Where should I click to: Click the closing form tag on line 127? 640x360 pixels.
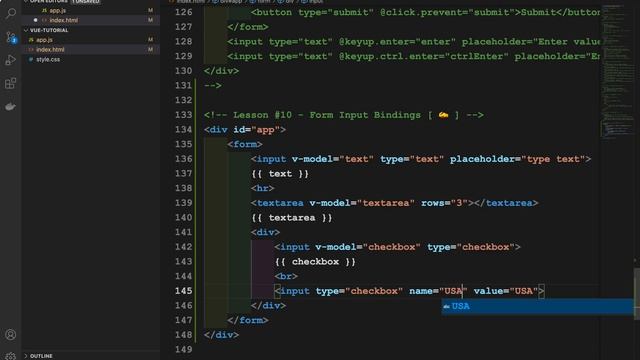248,27
